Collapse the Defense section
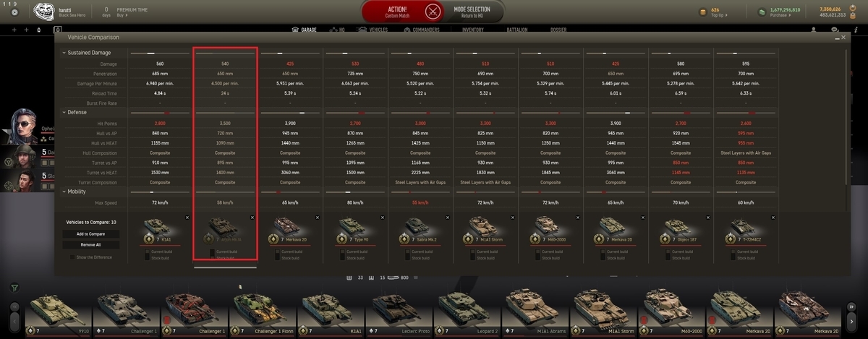868x339 pixels. [x=63, y=113]
